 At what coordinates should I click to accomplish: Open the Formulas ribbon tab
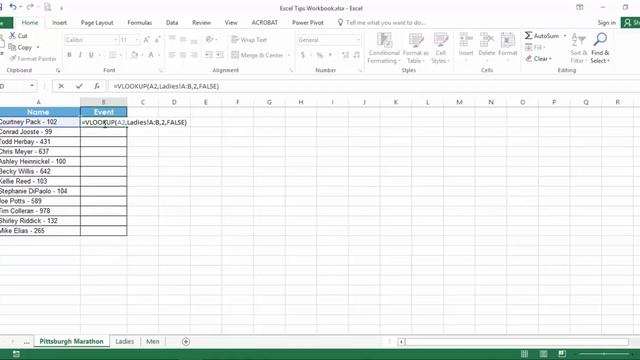(x=140, y=23)
